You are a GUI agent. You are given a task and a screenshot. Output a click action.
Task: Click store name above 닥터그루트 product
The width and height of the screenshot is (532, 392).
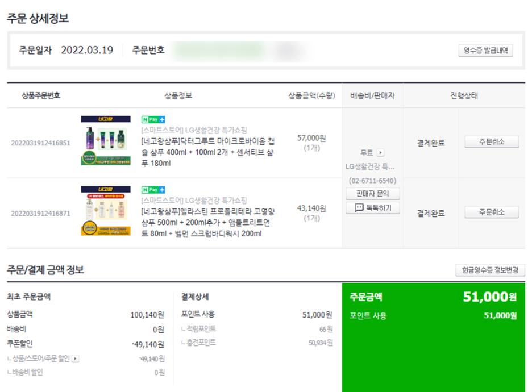[194, 130]
